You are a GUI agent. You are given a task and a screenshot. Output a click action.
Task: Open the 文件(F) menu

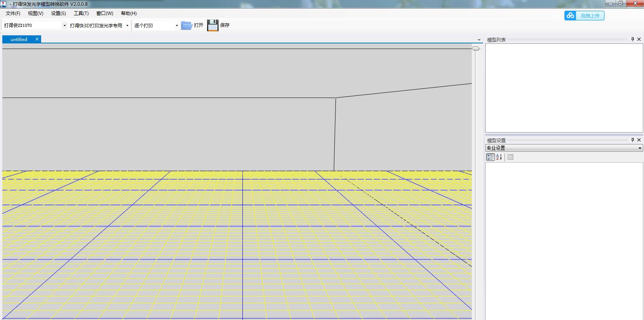tap(13, 13)
